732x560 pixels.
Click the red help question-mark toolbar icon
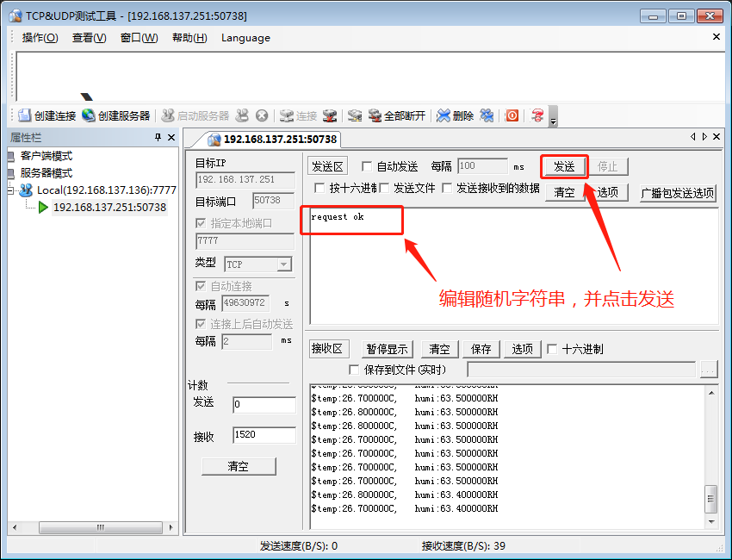537,115
